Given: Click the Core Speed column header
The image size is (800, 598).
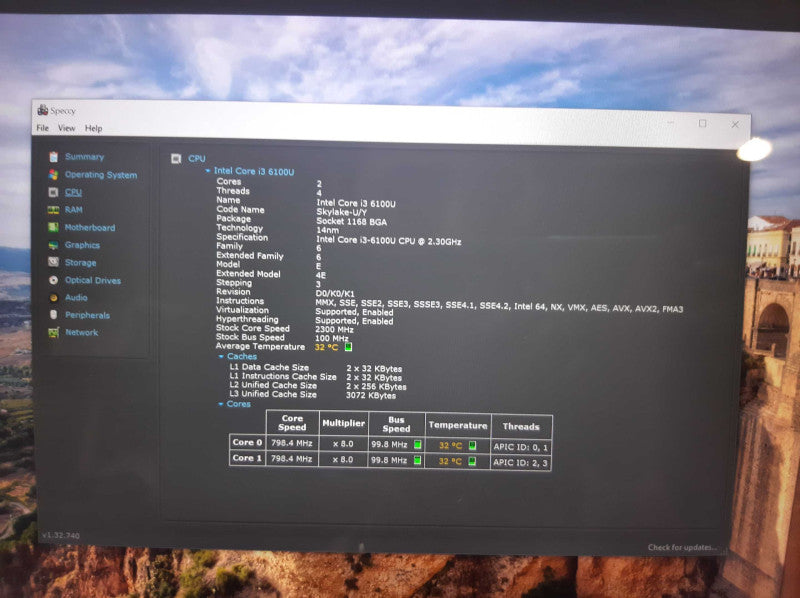Looking at the screenshot, I should (x=292, y=423).
